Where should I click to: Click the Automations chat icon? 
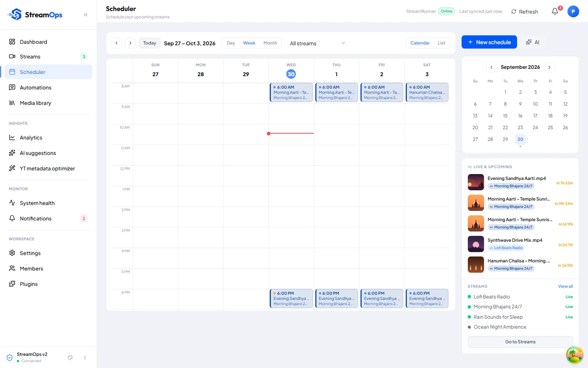12,87
